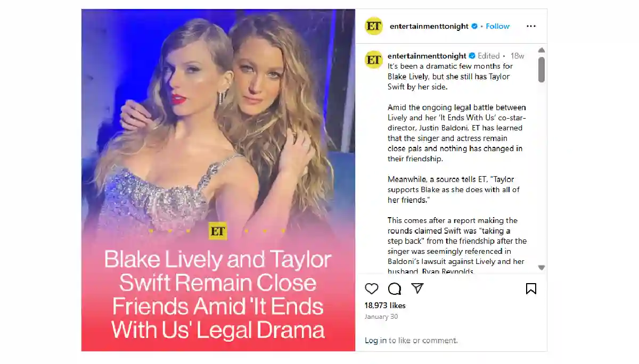
Task: Click the verified badge in the post header
Action: click(474, 26)
